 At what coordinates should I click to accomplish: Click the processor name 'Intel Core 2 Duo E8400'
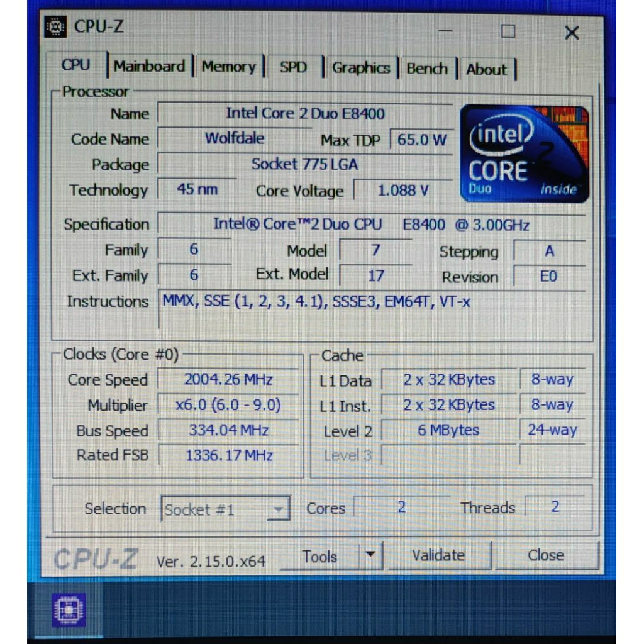pos(305,113)
